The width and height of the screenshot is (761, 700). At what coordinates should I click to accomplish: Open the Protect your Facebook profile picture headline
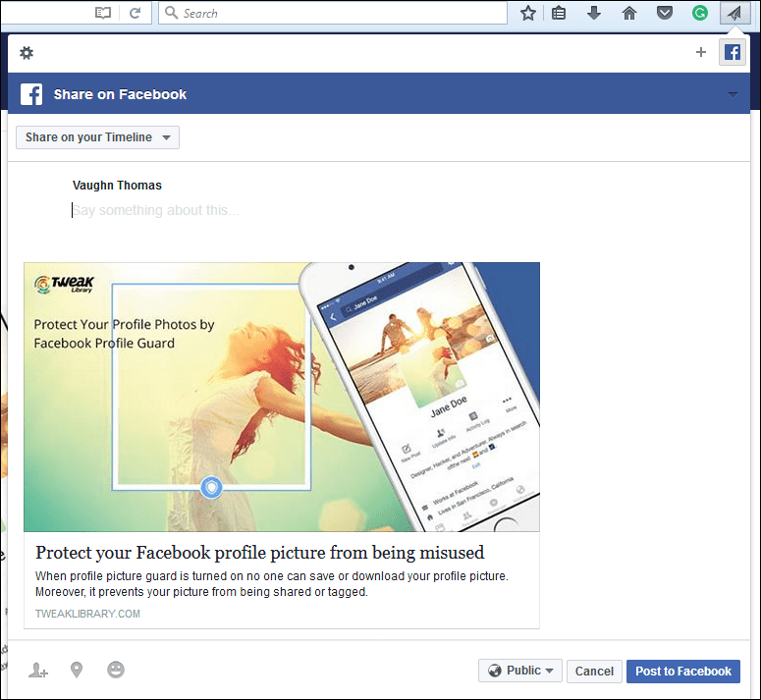coord(260,553)
